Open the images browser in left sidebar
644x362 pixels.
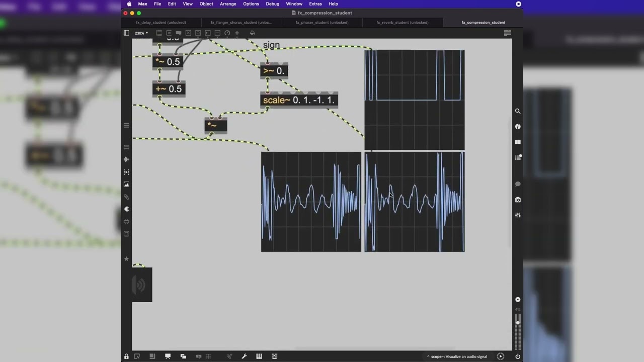click(126, 185)
